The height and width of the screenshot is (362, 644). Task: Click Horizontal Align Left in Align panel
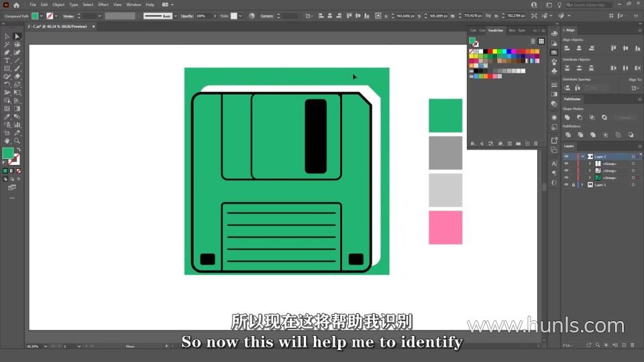[568, 48]
